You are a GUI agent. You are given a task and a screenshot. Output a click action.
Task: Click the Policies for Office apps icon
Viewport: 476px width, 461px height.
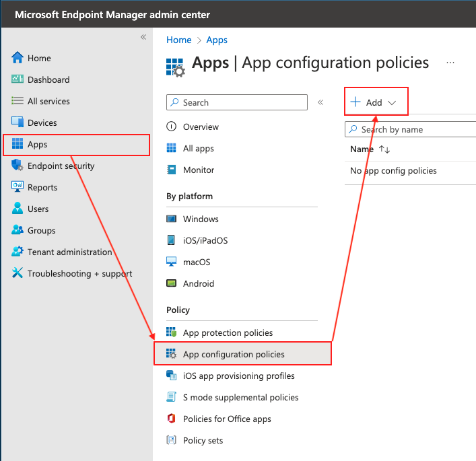click(x=171, y=418)
